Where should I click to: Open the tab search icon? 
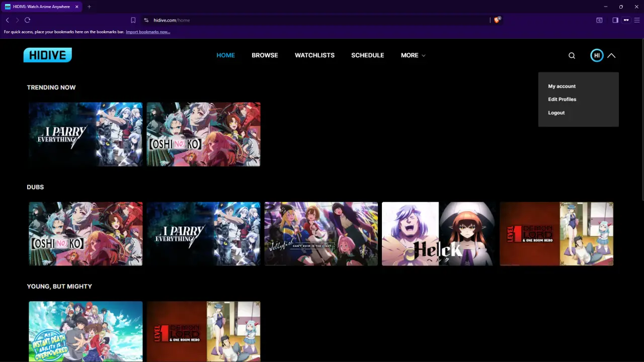click(599, 20)
